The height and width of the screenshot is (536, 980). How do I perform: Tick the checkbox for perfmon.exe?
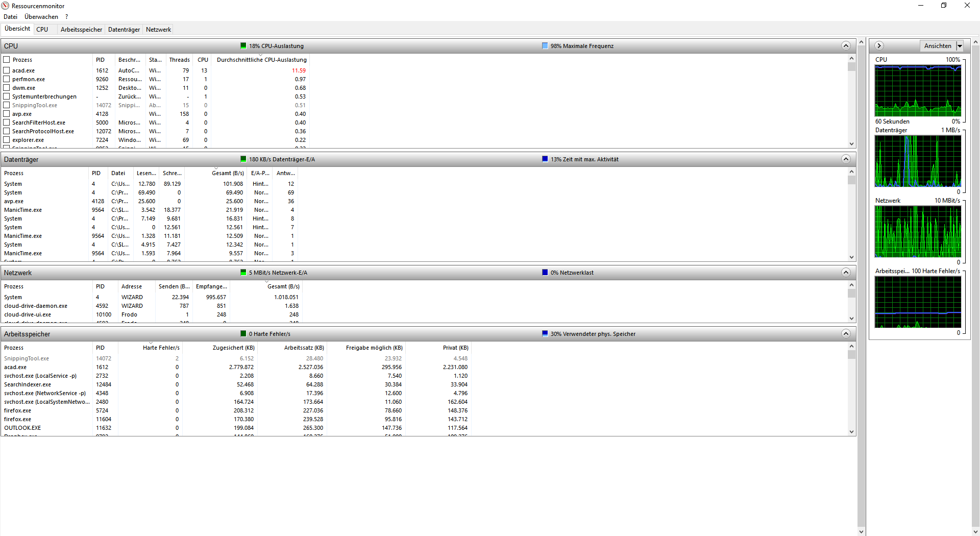coord(7,79)
